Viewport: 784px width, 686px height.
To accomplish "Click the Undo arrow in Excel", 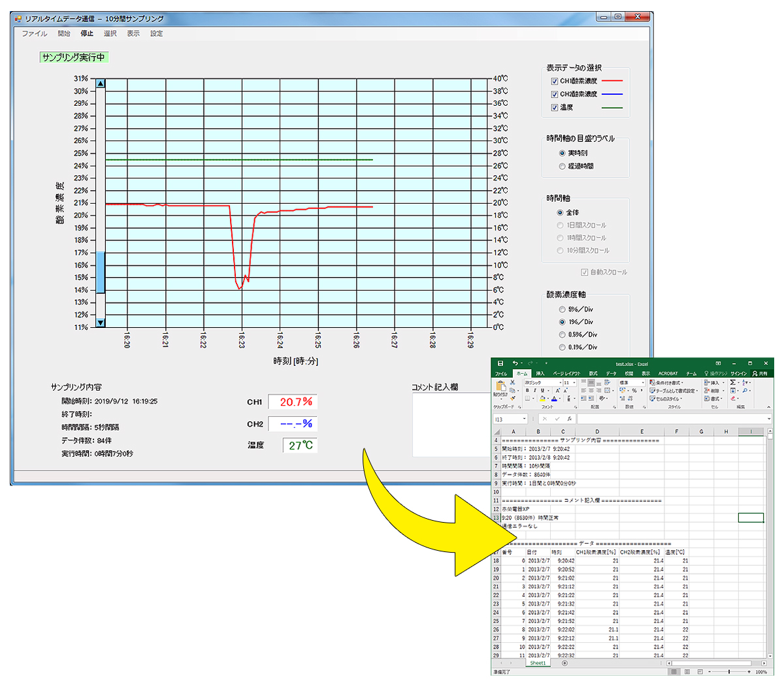I will coord(515,363).
